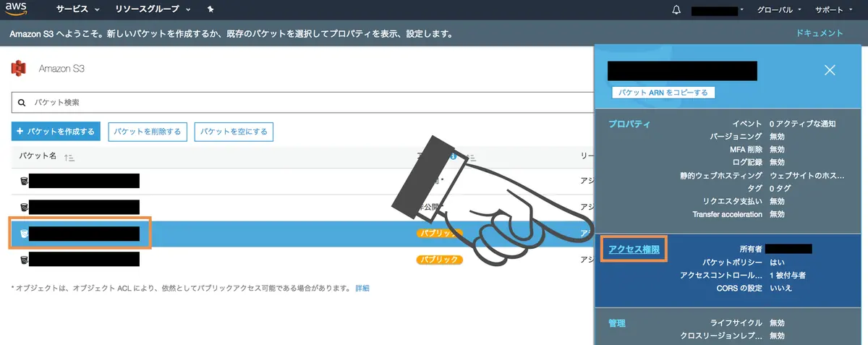This screenshot has height=345, width=868.
Task: Click the bucket icon in first row
Action: tap(24, 181)
